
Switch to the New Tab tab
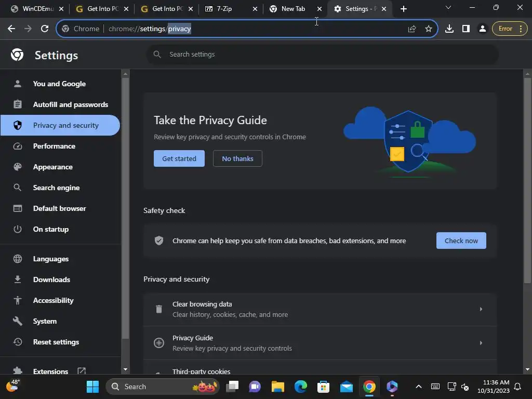292,9
